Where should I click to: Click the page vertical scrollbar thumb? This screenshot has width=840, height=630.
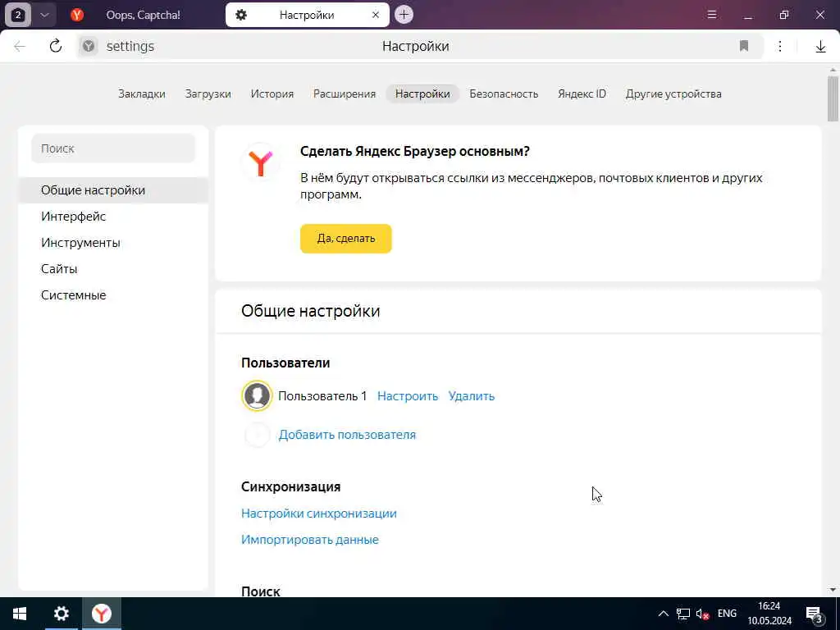(833, 98)
